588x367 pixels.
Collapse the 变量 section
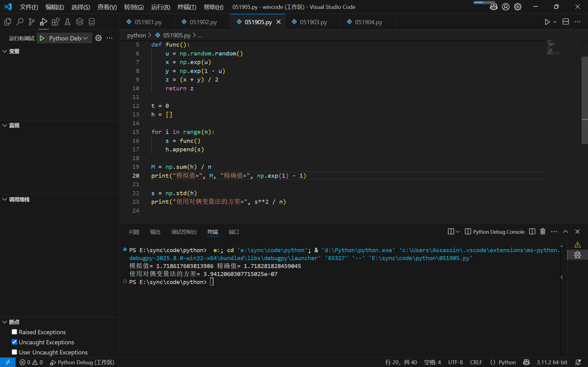pyautogui.click(x=5, y=51)
